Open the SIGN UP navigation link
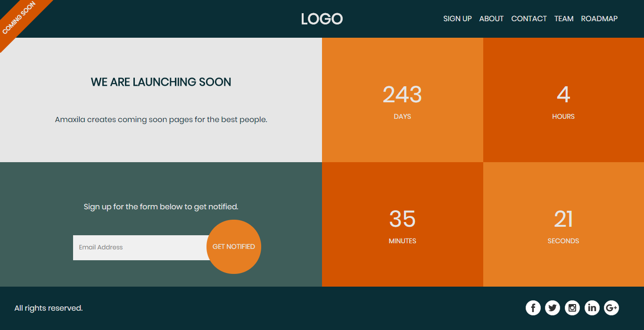Viewport: 644px width, 330px height. [x=457, y=18]
